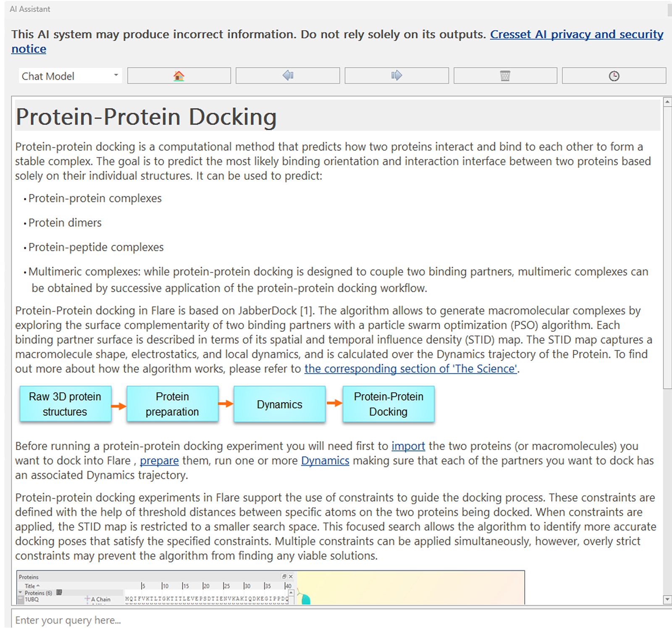
Task: Open the 'prepare' hyperlink
Action: 159,461
